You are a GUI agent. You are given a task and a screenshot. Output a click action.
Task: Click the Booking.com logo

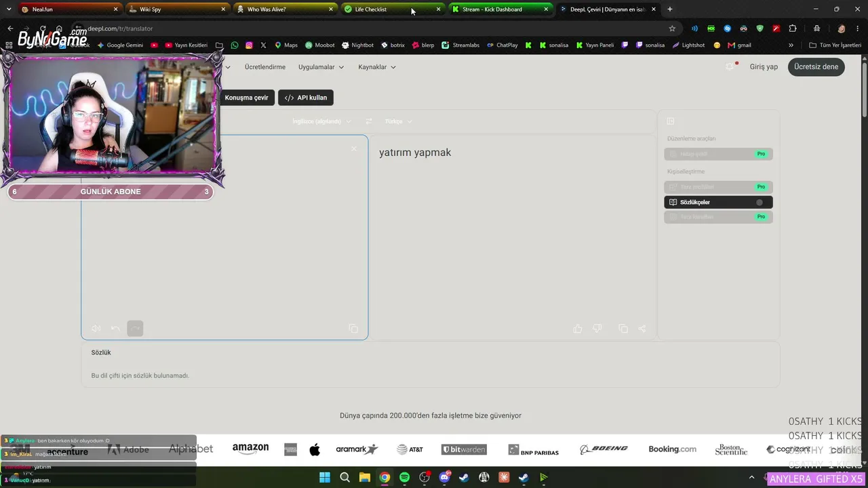(672, 449)
